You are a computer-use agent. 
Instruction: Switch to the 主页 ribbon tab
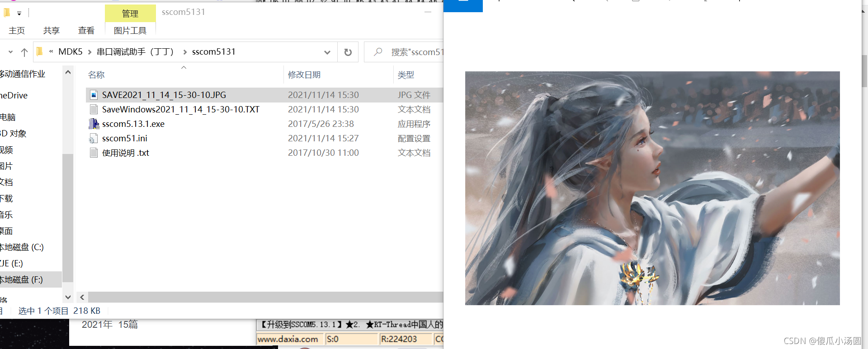[x=17, y=31]
